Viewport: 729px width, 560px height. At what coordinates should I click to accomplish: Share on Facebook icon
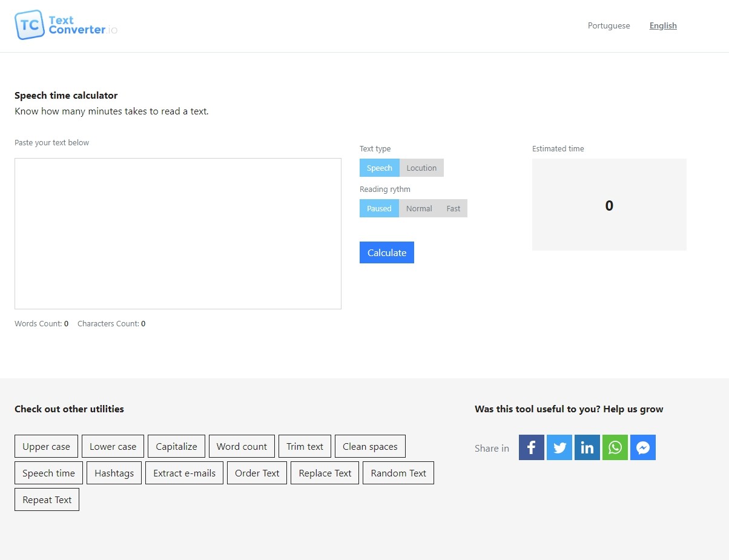531,447
